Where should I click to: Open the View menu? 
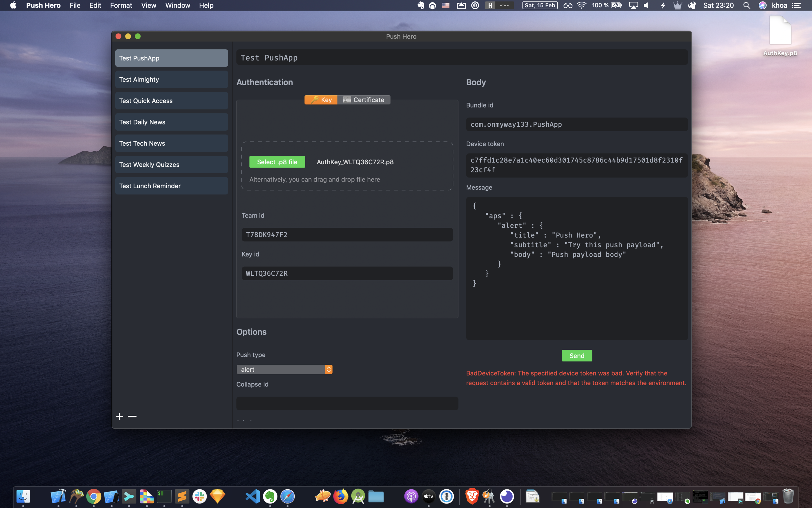pyautogui.click(x=149, y=5)
